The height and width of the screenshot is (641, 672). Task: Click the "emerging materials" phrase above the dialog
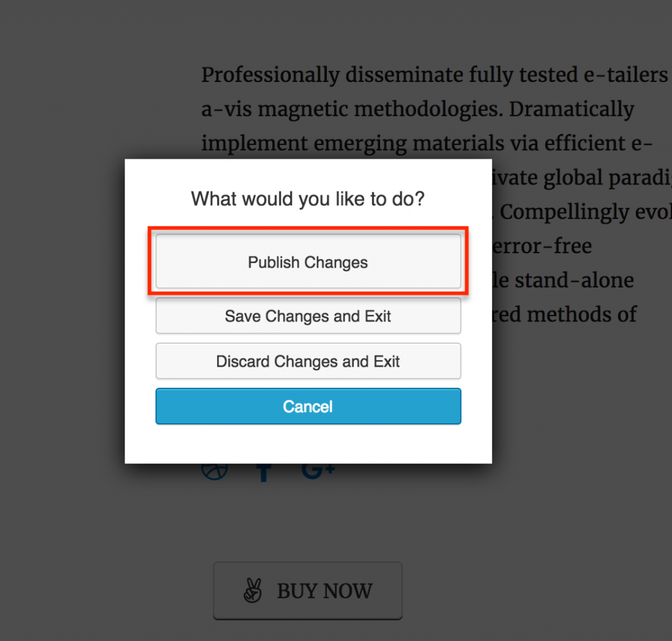409,144
